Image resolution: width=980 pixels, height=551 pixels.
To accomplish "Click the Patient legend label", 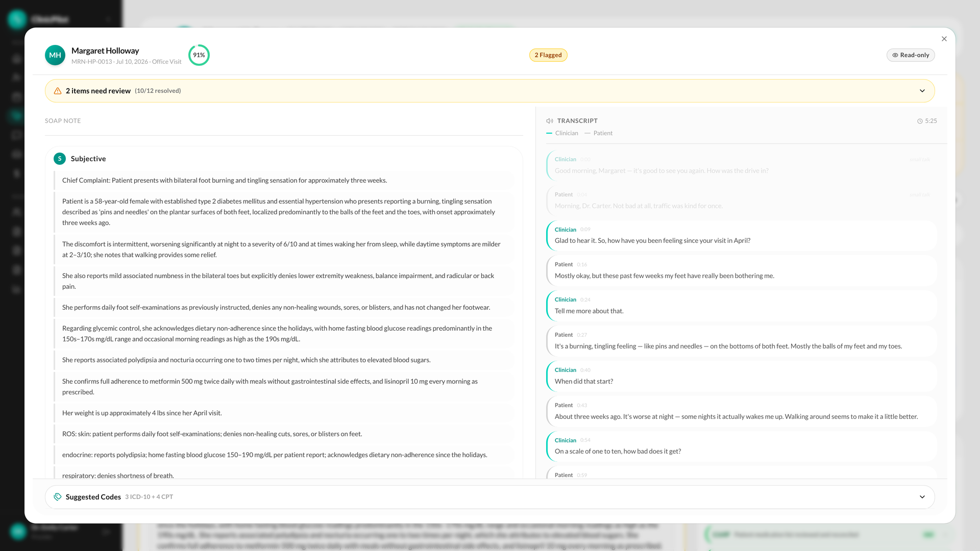I will (x=603, y=133).
